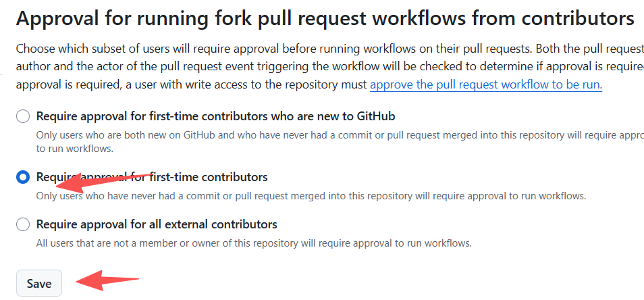Click the wrapped line "to run workflows." under first option
The width and height of the screenshot is (644, 300).
coord(75,149)
